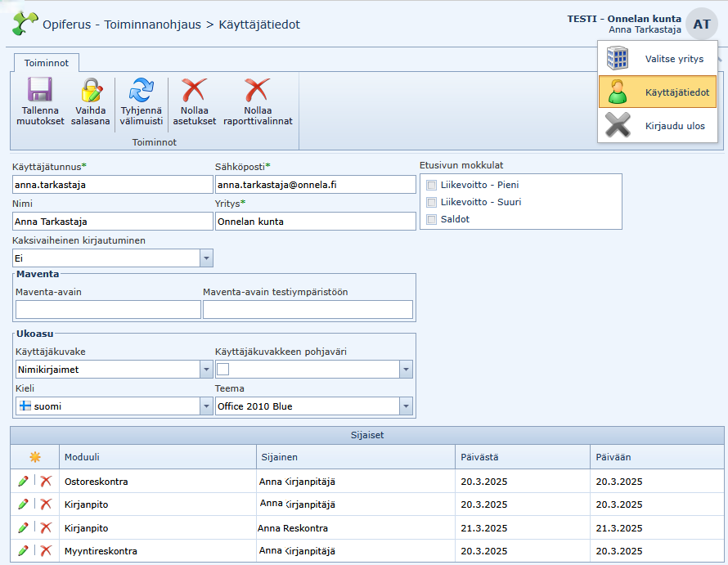Viewport: 728px width, 565px height.
Task: Sort by Päivästä column header
Action: [523, 457]
